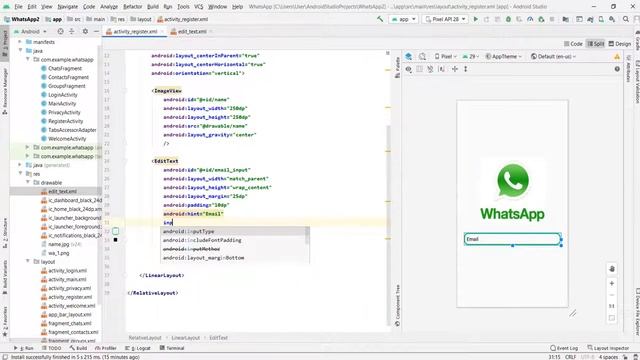Open the Pixel API 28 device dropdown
Screen dimensions: 640x360
pos(445,19)
